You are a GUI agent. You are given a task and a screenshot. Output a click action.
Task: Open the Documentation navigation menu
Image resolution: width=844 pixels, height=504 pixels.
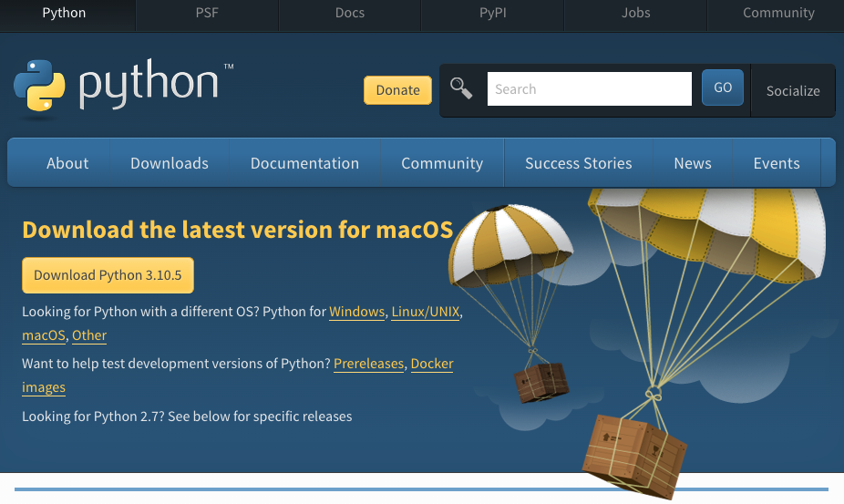tap(304, 163)
